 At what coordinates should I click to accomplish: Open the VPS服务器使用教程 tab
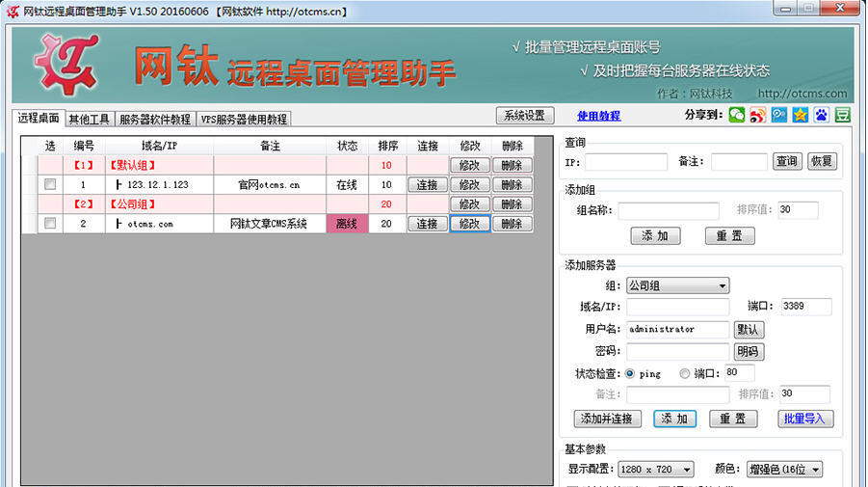coord(244,120)
